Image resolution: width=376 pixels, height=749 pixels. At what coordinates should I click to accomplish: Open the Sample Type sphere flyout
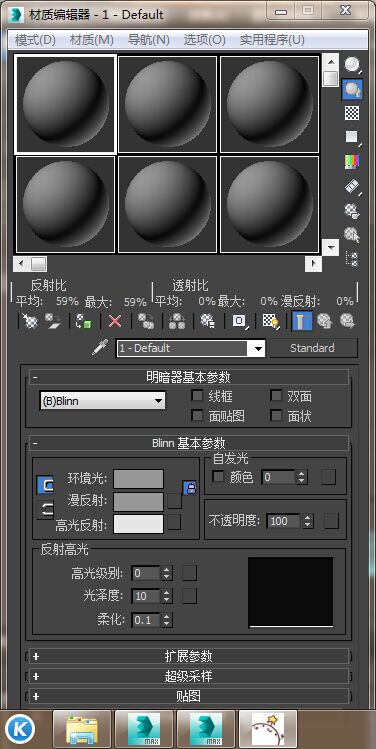[x=352, y=64]
